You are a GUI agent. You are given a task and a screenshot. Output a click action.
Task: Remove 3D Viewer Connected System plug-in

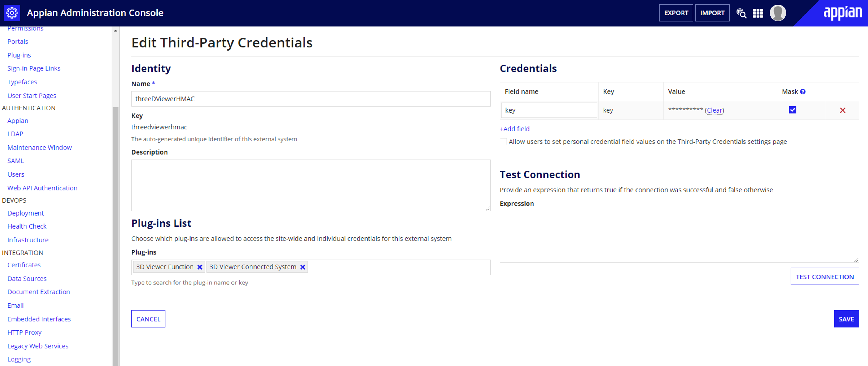point(303,267)
